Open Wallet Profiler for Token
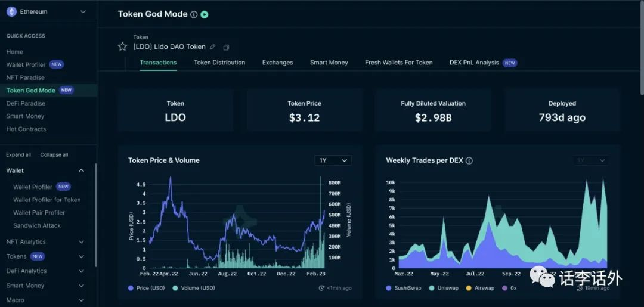The height and width of the screenshot is (307, 644). (x=47, y=200)
